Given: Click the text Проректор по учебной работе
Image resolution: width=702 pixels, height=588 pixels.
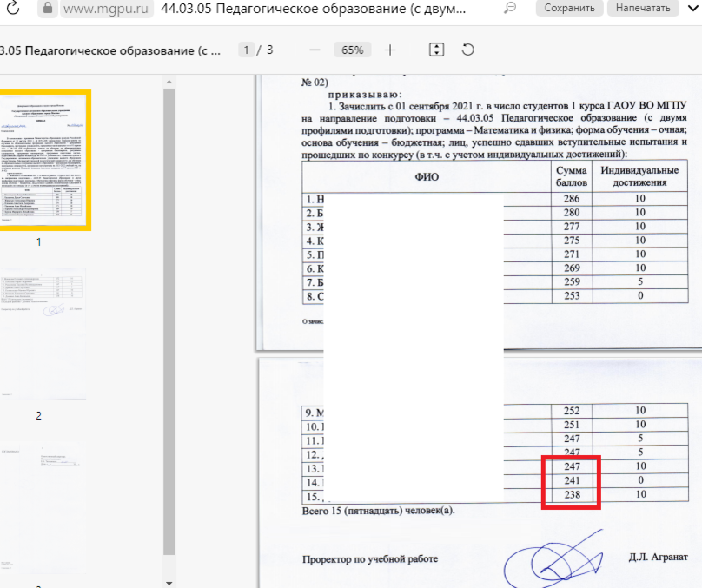Looking at the screenshot, I should click(370, 559).
